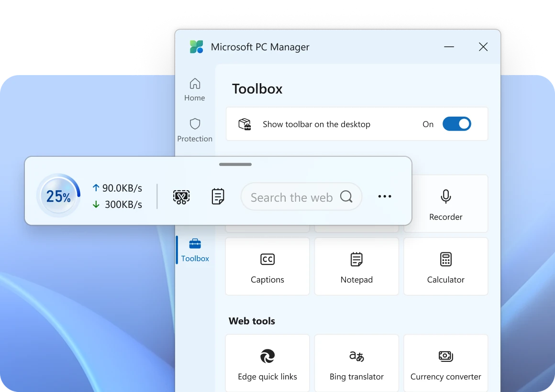Image resolution: width=555 pixels, height=392 pixels.
Task: Click the search magnifier icon
Action: [346, 196]
